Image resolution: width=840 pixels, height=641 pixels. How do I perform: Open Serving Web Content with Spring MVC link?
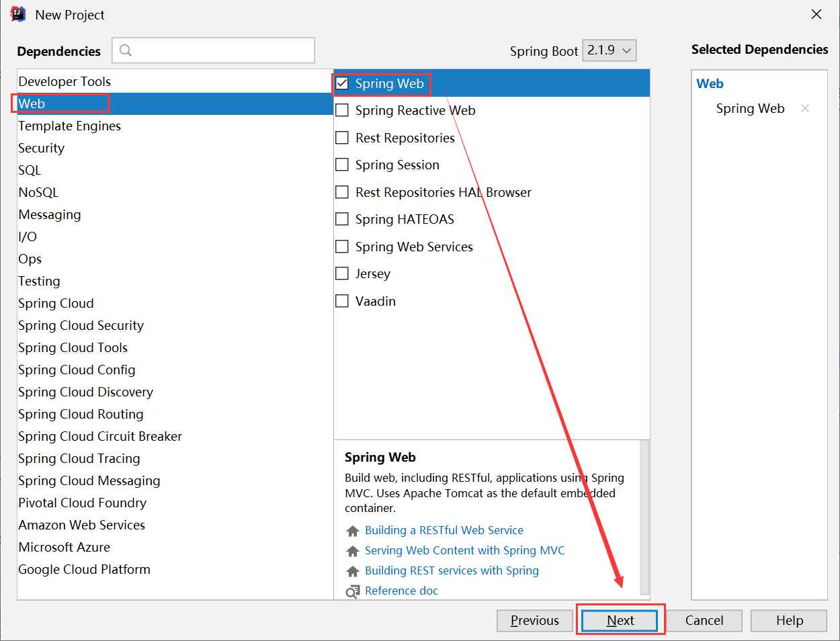(465, 550)
